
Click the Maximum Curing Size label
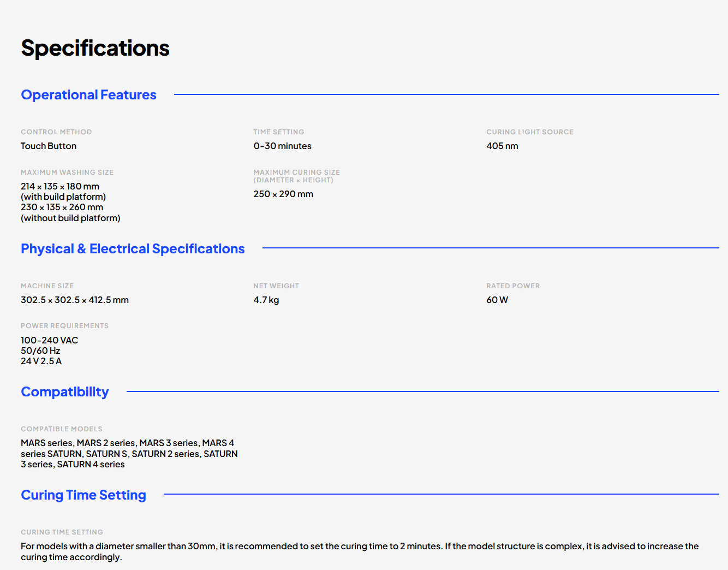pyautogui.click(x=296, y=176)
